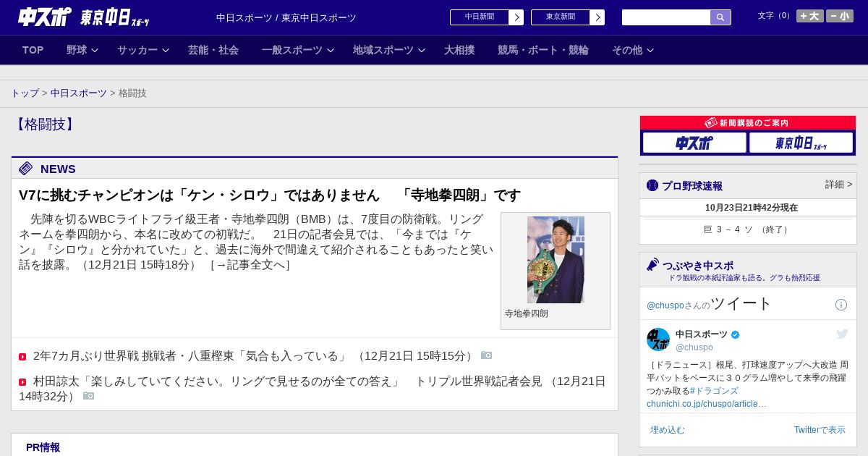The width and height of the screenshot is (868, 456).
Task: Click Twitter info circle icon
Action: (x=841, y=305)
